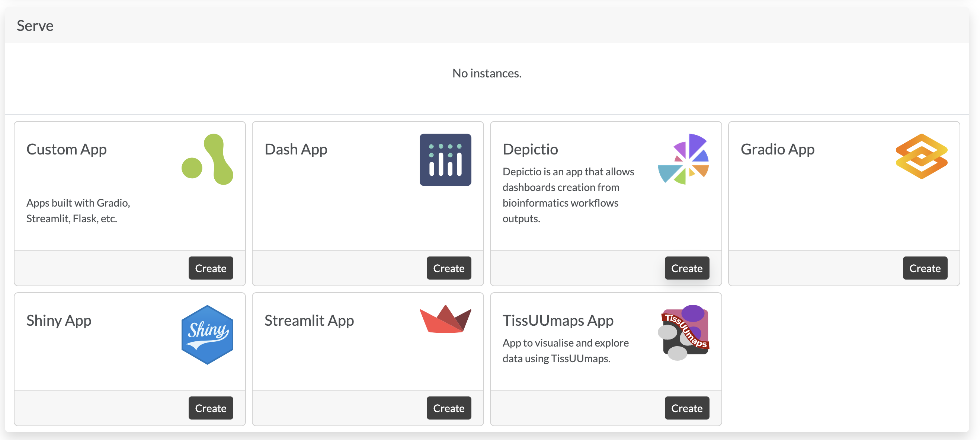Viewport: 980px width, 440px height.
Task: Create a TissUUmaps App instance
Action: coord(687,408)
